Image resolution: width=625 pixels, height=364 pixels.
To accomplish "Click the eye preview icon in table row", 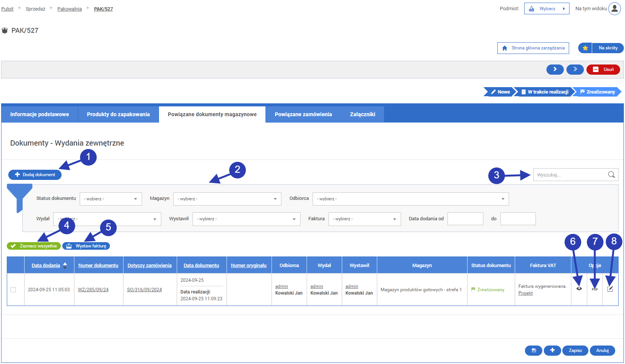I will (579, 289).
